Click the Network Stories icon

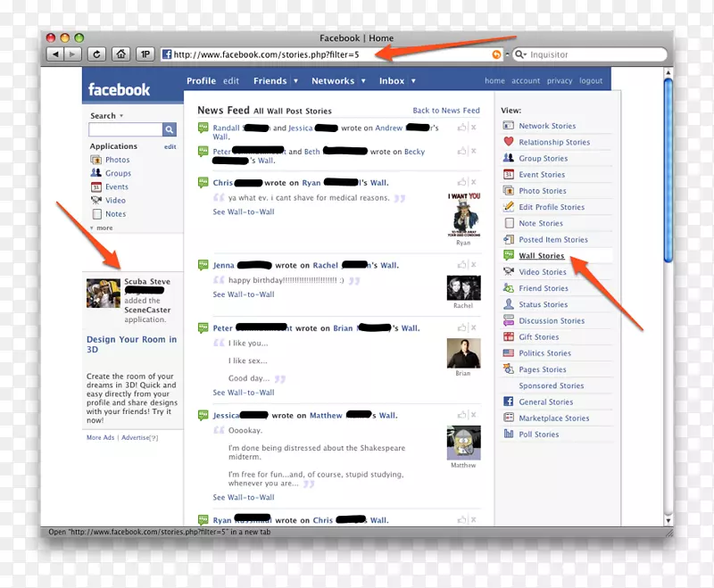[x=509, y=126]
